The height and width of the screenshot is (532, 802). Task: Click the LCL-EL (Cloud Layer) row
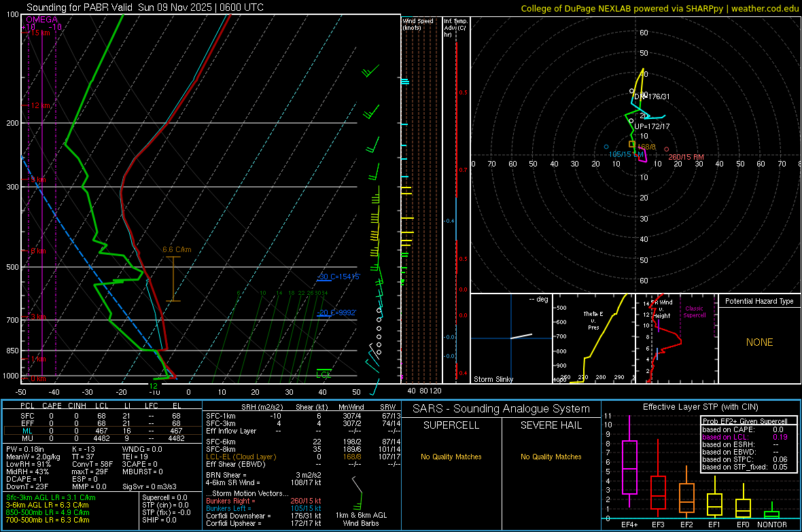point(302,457)
